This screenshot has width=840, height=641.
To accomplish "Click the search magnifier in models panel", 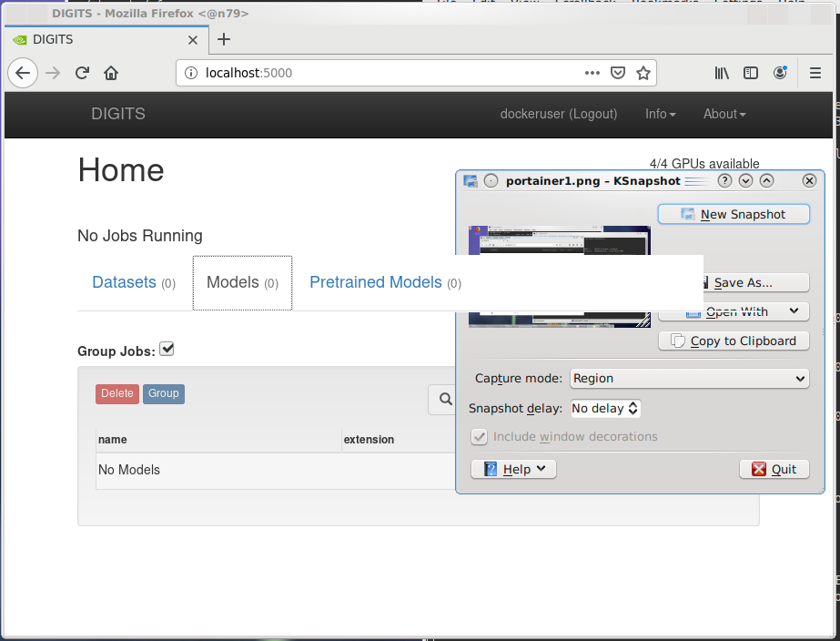I will 445,400.
